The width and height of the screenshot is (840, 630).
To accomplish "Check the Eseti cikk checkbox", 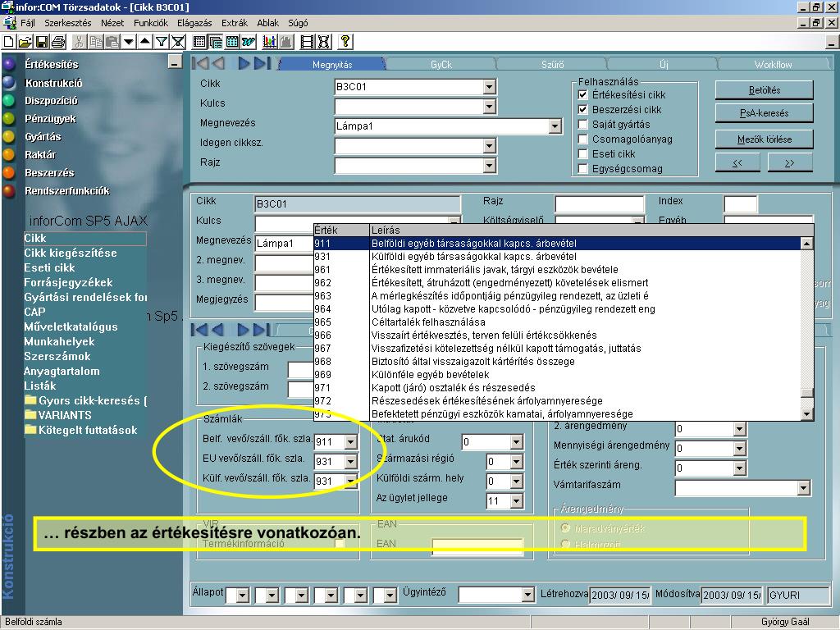I will pyautogui.click(x=583, y=153).
